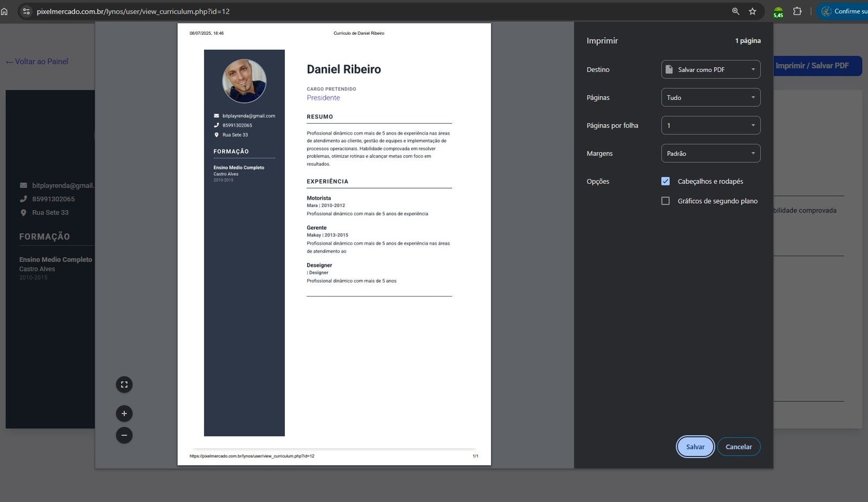Disable Cabeçalhos e rodapés checkbox
Screen dimensions: 868x502
click(666, 182)
